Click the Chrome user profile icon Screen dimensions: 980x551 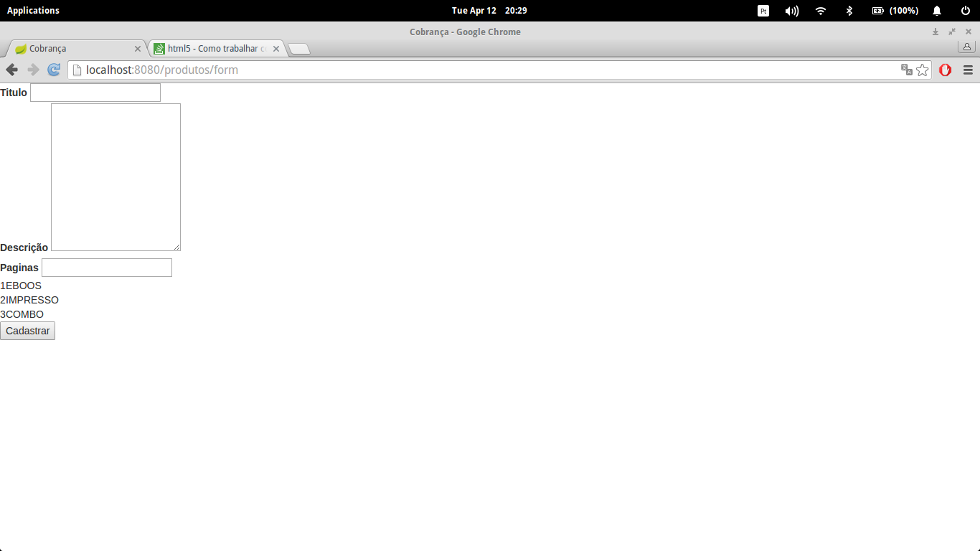pyautogui.click(x=966, y=47)
